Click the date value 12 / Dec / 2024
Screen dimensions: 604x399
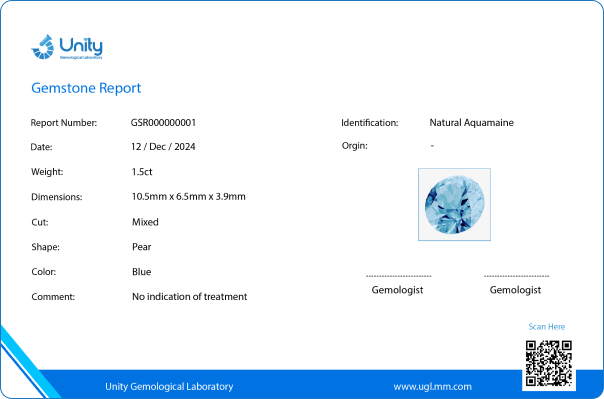pos(163,147)
